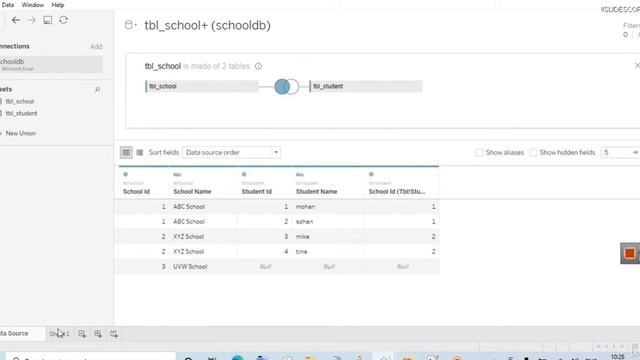
Task: Add a new dashboard icon
Action: point(98,334)
